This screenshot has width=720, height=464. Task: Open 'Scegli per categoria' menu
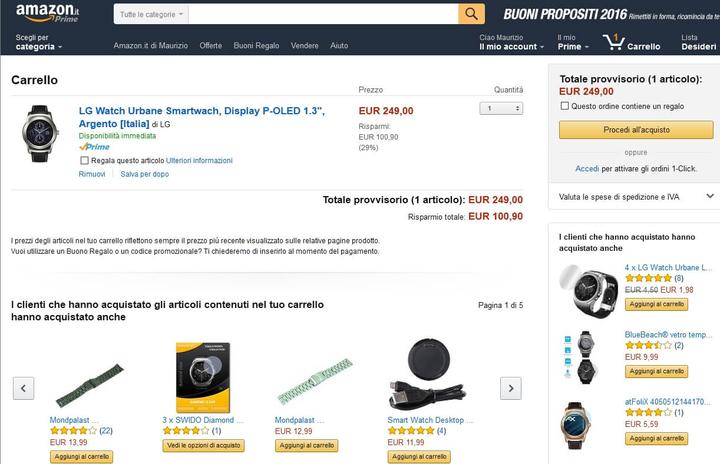click(40, 42)
